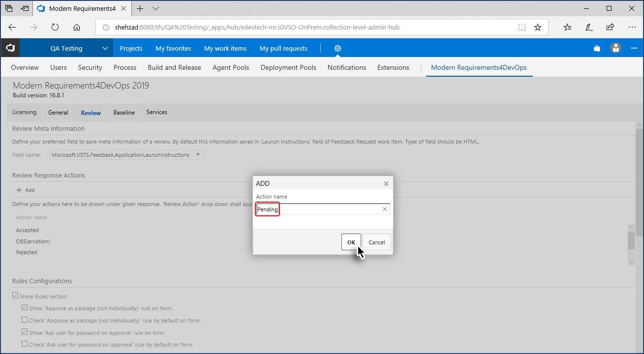
Task: Select Accepted action row
Action: click(28, 230)
